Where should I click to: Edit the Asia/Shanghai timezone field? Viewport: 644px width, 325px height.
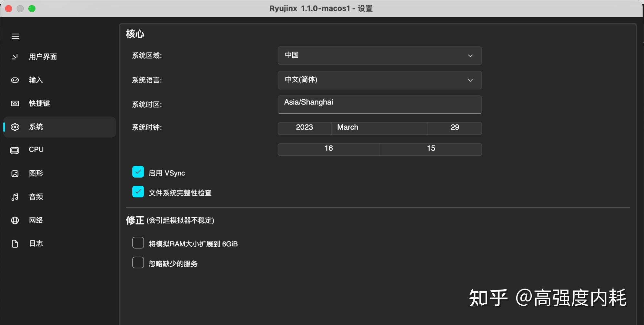(x=379, y=104)
